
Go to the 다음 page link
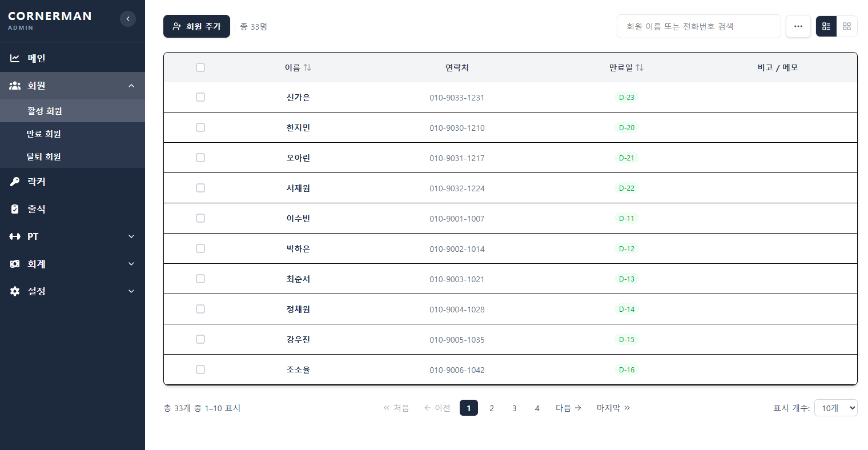568,408
